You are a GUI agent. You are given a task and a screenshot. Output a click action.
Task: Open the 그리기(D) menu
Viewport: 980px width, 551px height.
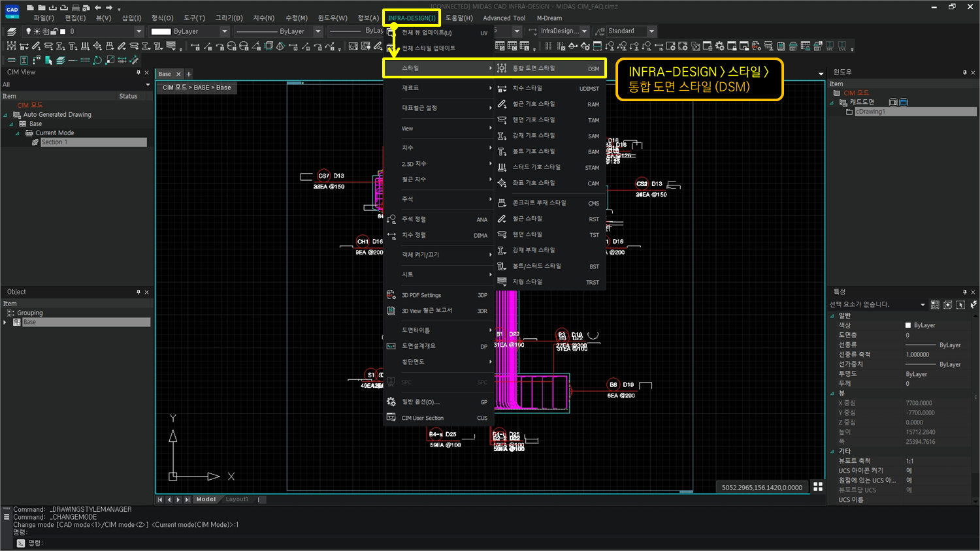(x=229, y=18)
